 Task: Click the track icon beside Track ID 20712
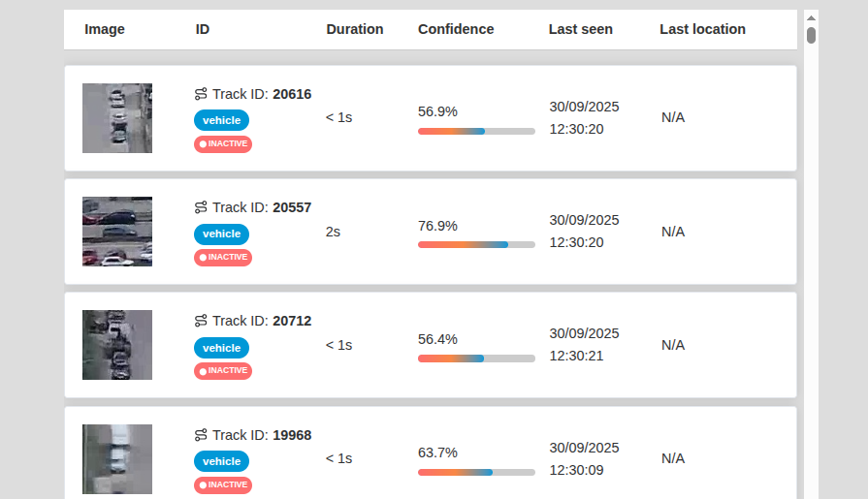click(x=201, y=321)
